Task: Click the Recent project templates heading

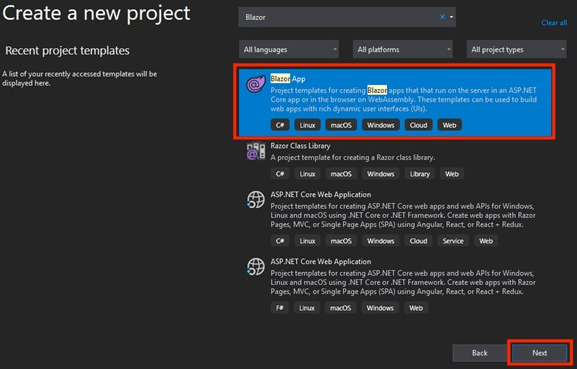Action: (x=67, y=50)
